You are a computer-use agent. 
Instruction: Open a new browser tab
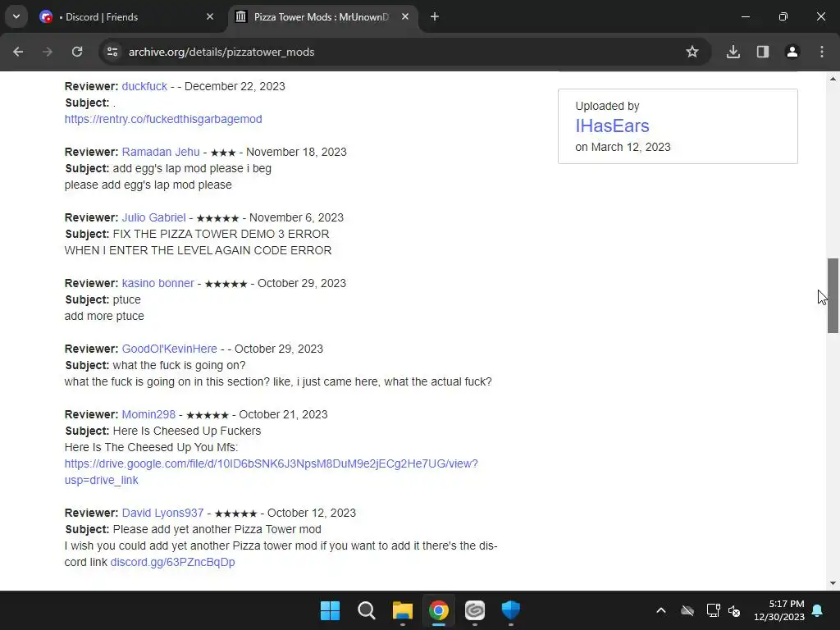click(x=435, y=16)
